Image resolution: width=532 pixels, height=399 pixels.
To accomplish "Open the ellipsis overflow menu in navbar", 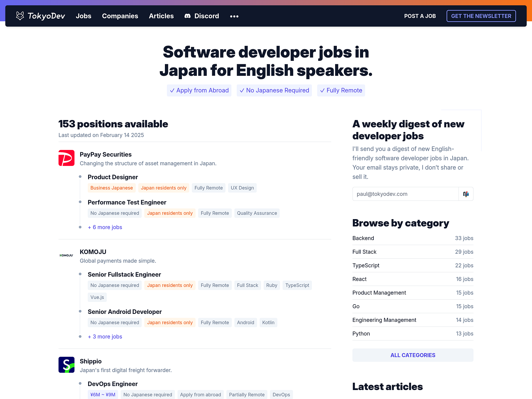I will click(234, 16).
